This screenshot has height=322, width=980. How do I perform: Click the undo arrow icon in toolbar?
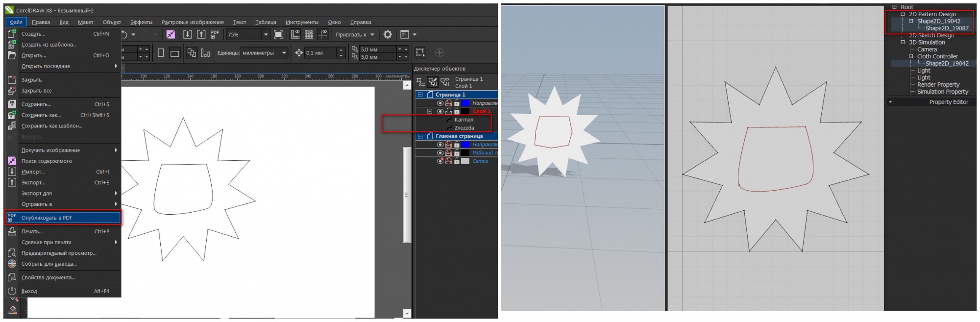pos(124,34)
